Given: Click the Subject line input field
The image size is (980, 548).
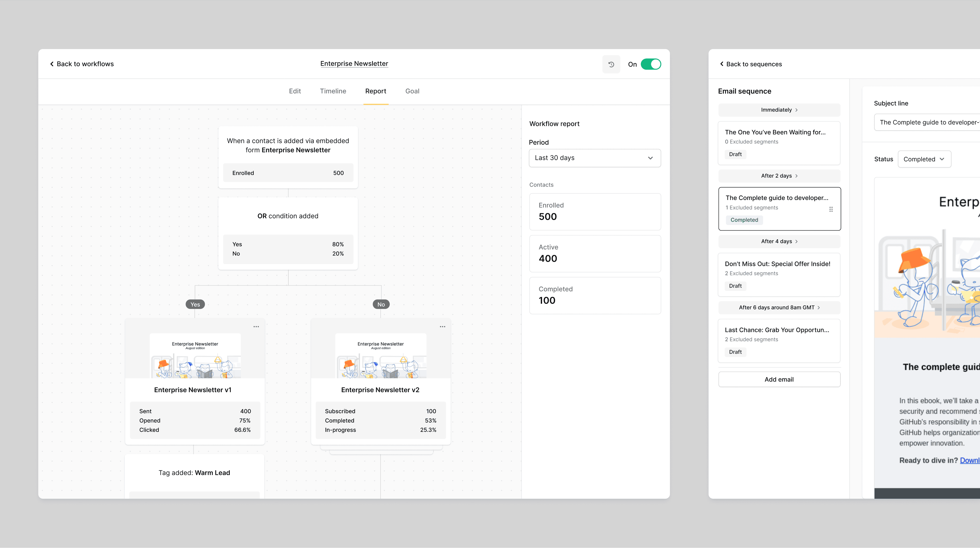Looking at the screenshot, I should tap(928, 122).
